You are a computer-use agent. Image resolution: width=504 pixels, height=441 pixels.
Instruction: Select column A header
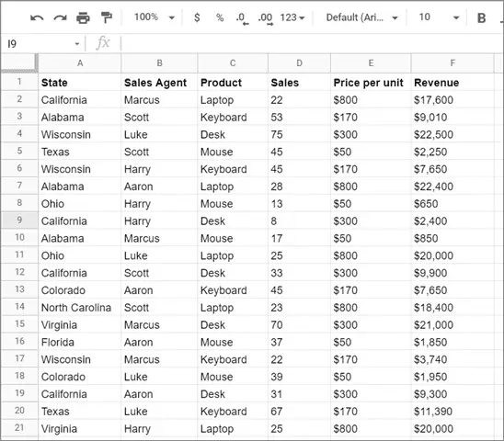click(x=80, y=63)
